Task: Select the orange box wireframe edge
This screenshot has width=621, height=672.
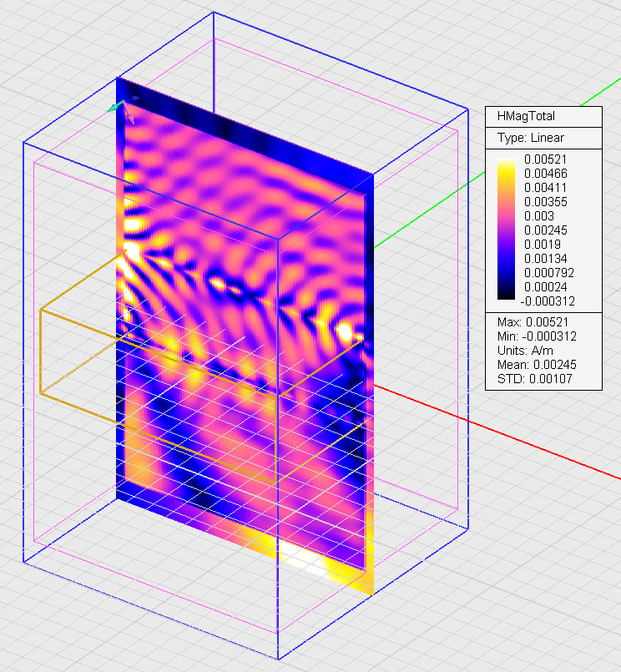Action: pyautogui.click(x=40, y=351)
